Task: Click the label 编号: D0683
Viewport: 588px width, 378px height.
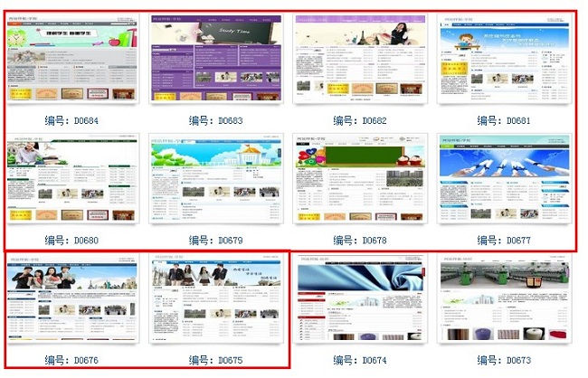Action: pyautogui.click(x=216, y=120)
